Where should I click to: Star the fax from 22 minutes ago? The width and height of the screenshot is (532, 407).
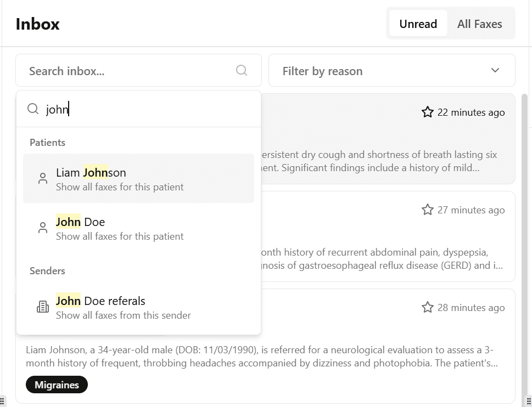pyautogui.click(x=428, y=112)
